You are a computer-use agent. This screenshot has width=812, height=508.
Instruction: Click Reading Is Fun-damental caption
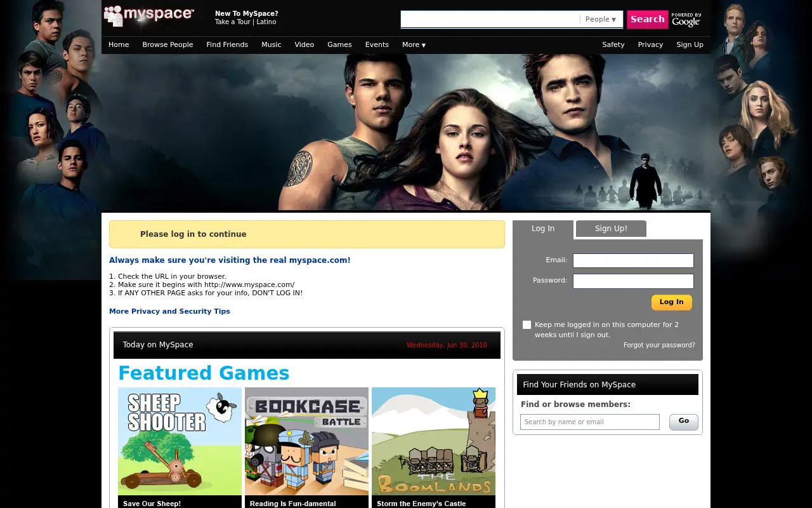click(x=292, y=504)
